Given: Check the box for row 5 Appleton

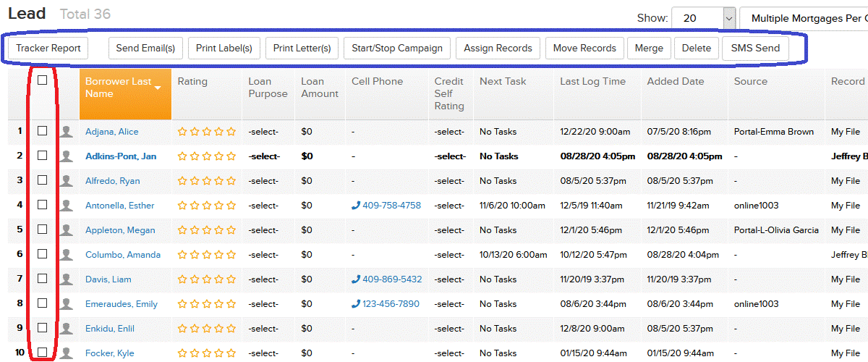Looking at the screenshot, I should (x=43, y=230).
